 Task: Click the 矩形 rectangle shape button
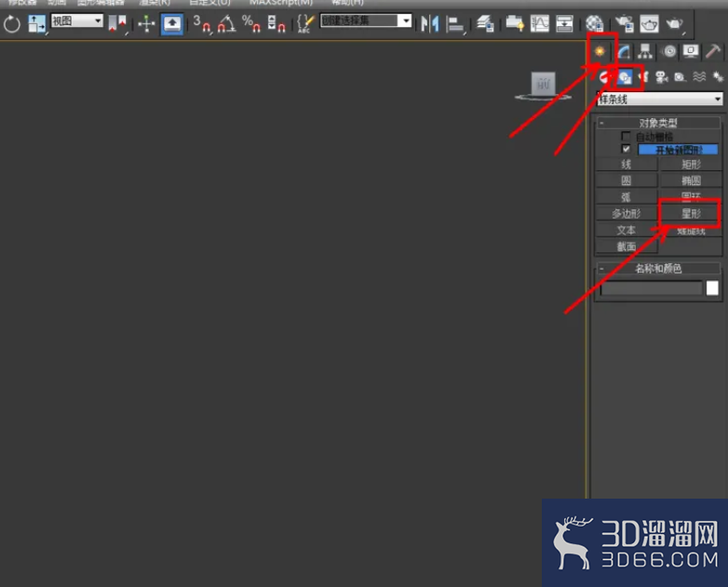[691, 165]
